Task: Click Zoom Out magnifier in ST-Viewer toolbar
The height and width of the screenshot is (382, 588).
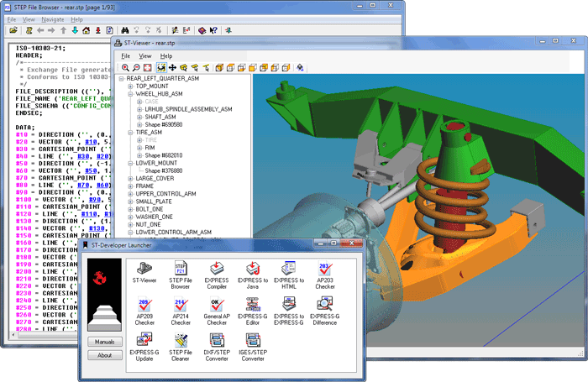Action: (136, 67)
